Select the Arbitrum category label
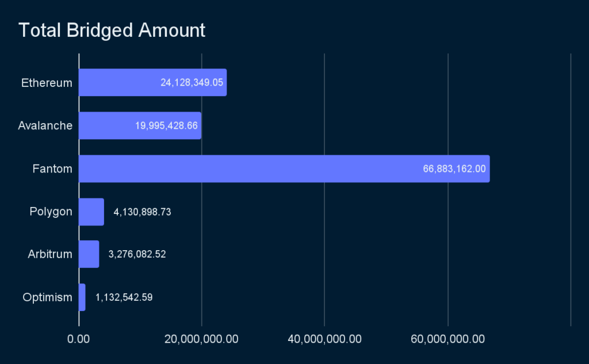This screenshot has width=589, height=364. tap(50, 254)
